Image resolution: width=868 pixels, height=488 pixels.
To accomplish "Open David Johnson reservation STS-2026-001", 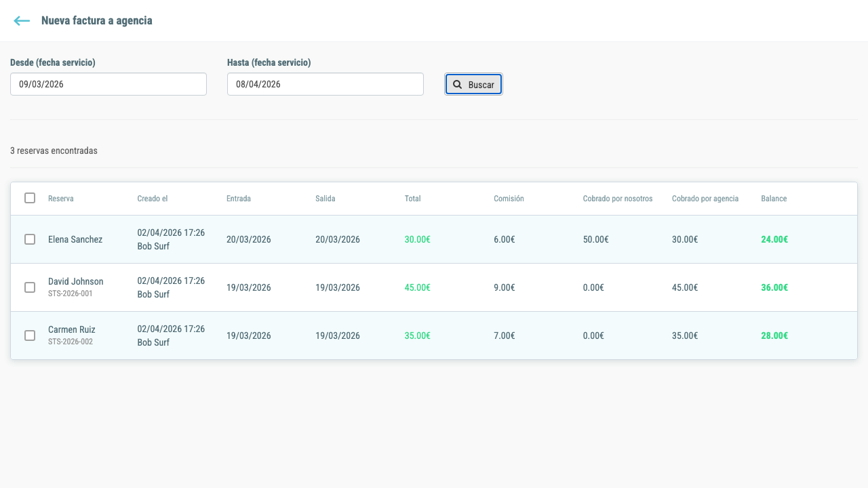I will (76, 287).
